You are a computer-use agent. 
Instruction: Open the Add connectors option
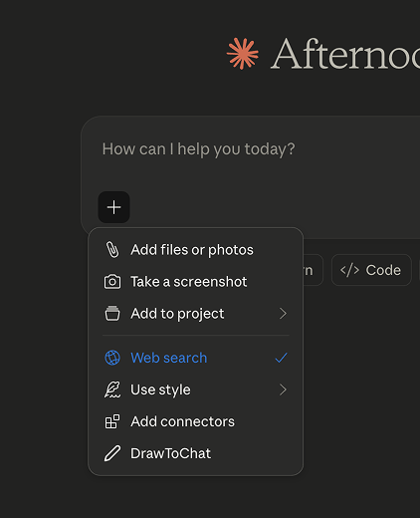[196, 421]
